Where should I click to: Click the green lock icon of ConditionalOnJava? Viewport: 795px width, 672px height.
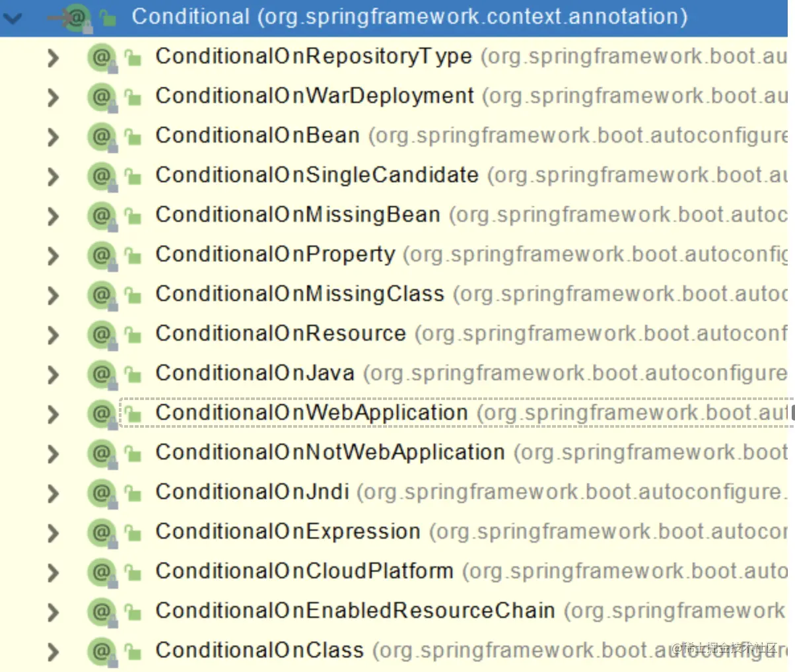[133, 375]
